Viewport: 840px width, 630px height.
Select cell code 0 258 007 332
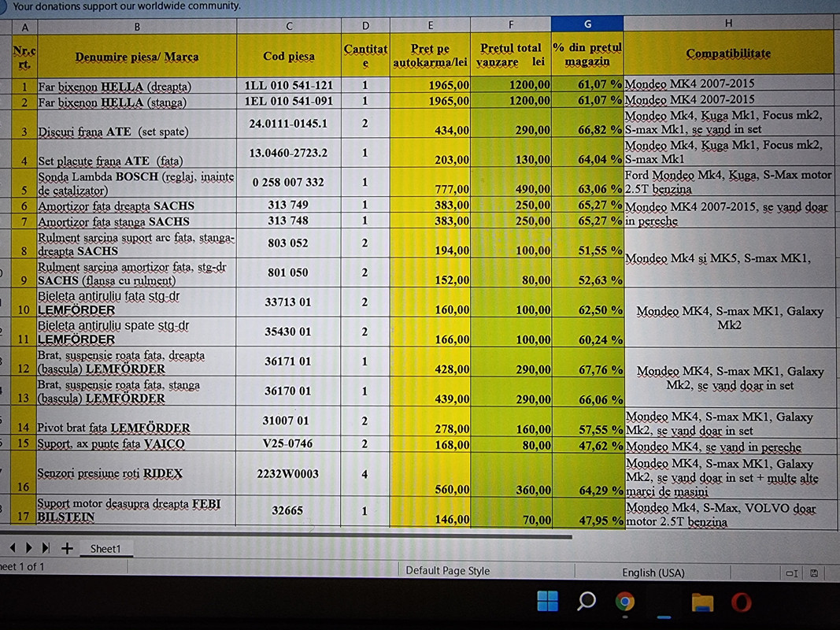tap(289, 183)
